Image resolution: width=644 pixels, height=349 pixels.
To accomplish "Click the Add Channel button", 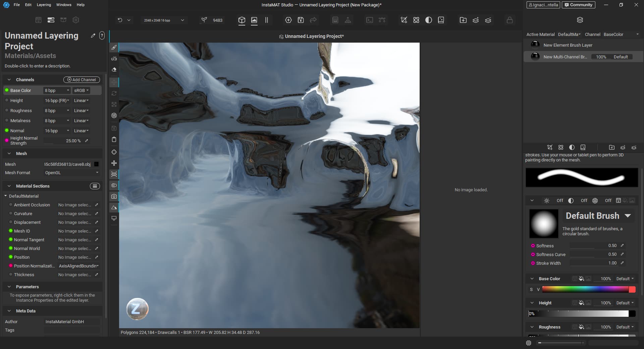I will point(82,80).
